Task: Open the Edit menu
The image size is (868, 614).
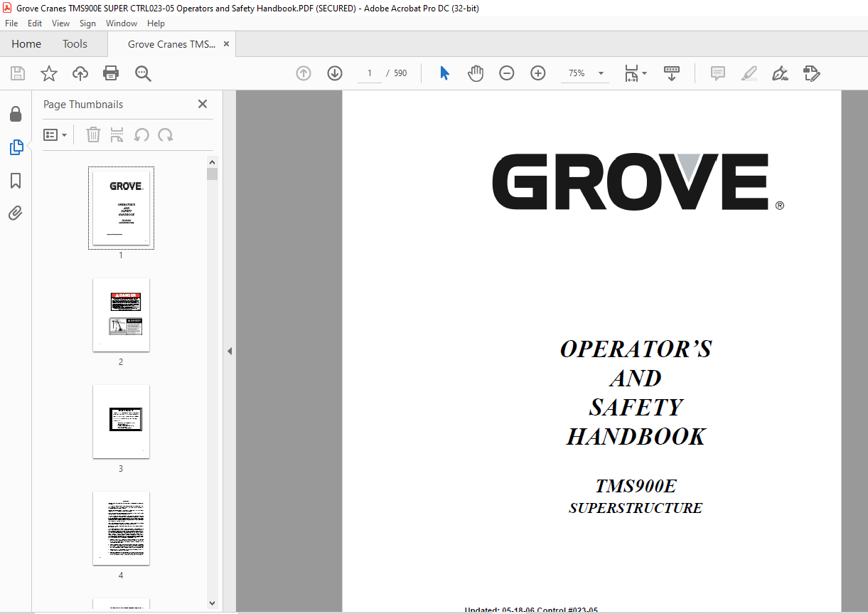Action: [x=35, y=23]
